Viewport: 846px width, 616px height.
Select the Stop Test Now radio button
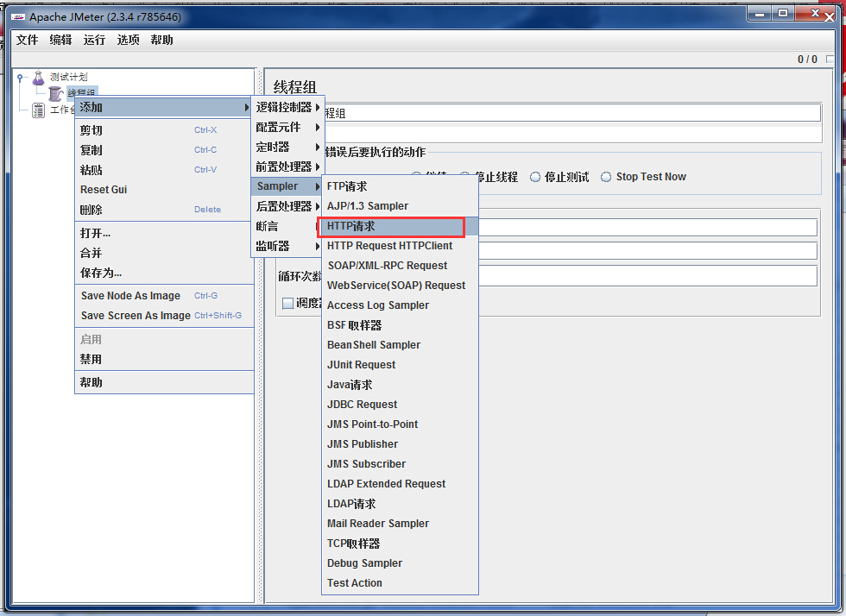[606, 177]
